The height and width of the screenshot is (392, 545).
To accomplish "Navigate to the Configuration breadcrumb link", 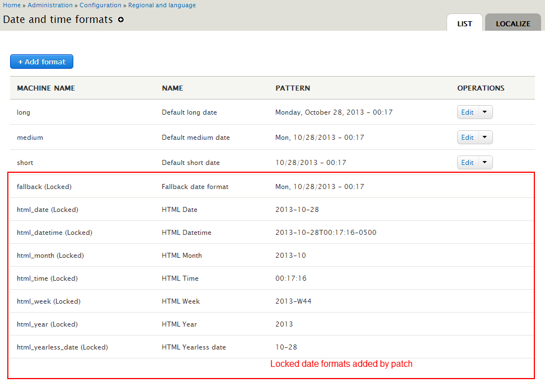I will [x=100, y=5].
